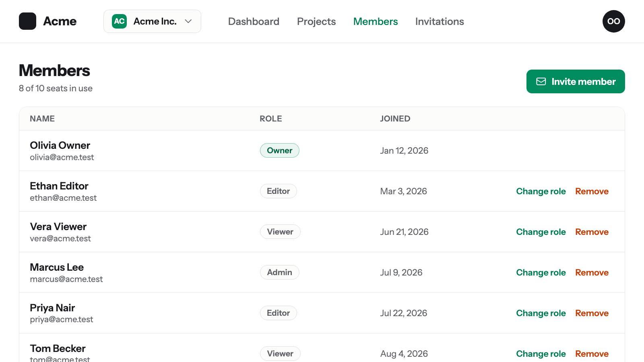Select the Marcus Lee name
Viewport: 644px width, 362px height.
[x=57, y=267]
